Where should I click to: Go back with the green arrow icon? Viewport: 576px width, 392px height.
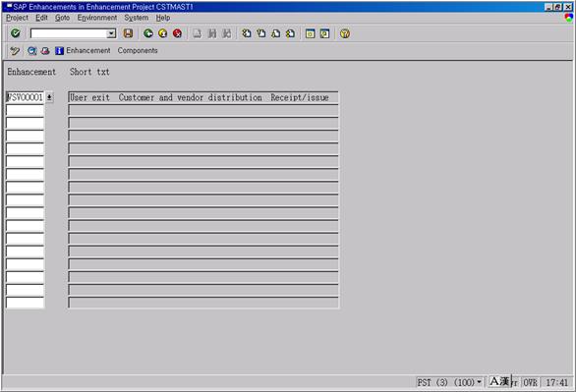(148, 33)
